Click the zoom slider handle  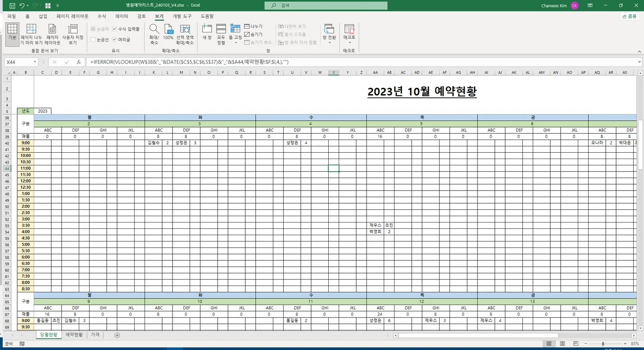click(603, 344)
